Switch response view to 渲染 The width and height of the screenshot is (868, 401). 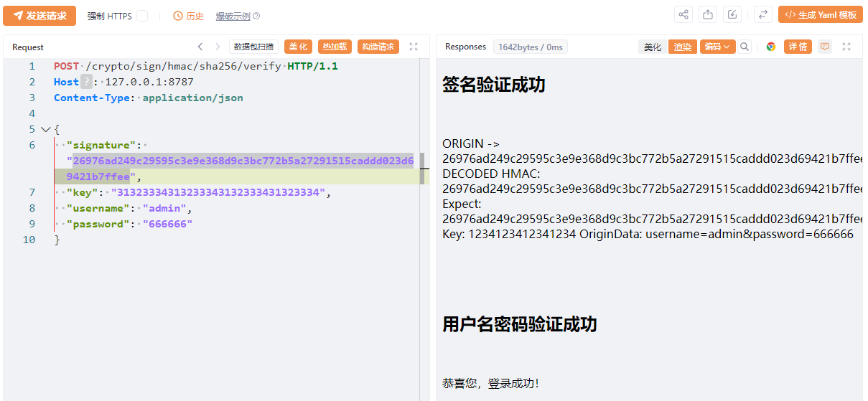(683, 47)
